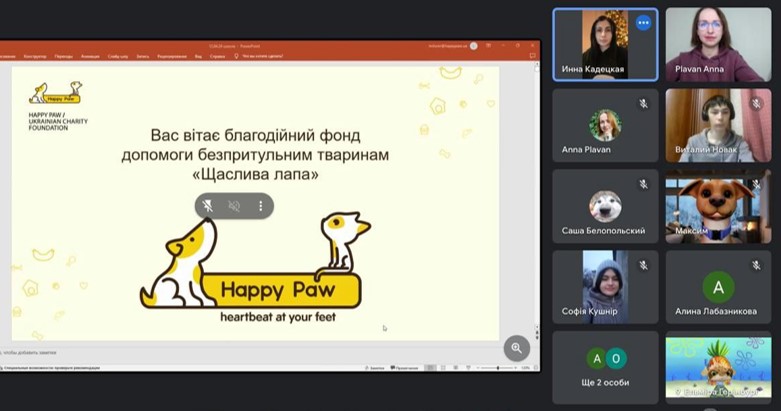Open the Слайд-шоу ribbon tab

(x=118, y=56)
